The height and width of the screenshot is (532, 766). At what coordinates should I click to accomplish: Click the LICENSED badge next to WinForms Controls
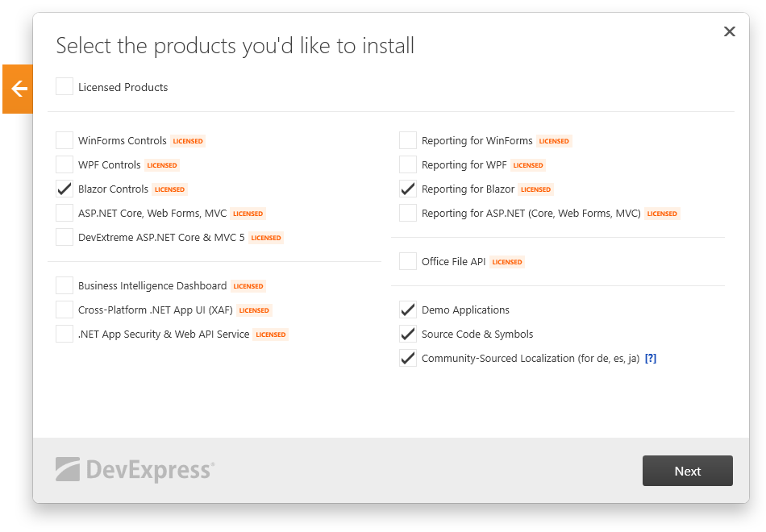[x=187, y=140]
